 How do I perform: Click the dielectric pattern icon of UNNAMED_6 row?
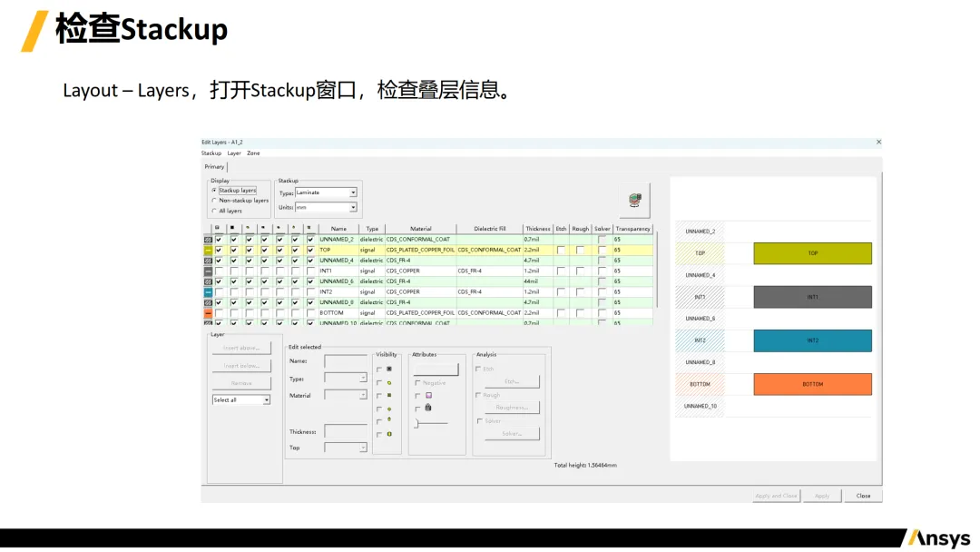click(208, 281)
